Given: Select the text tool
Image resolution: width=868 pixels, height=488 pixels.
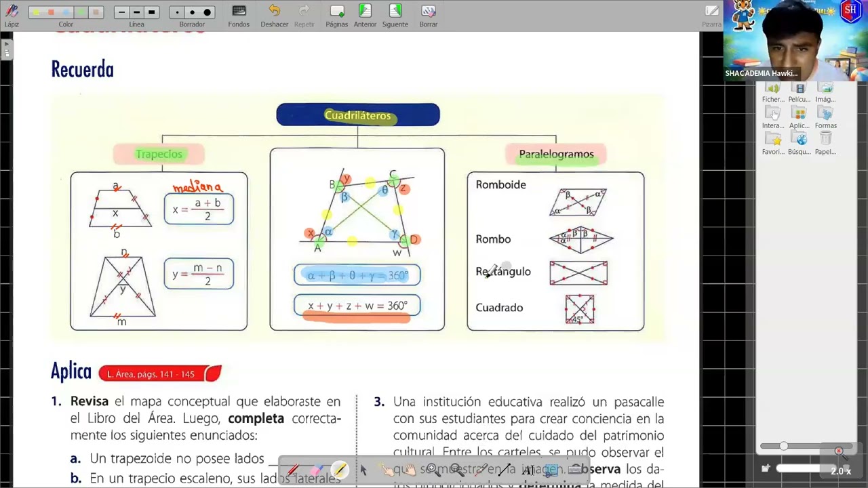Looking at the screenshot, I should click(528, 470).
